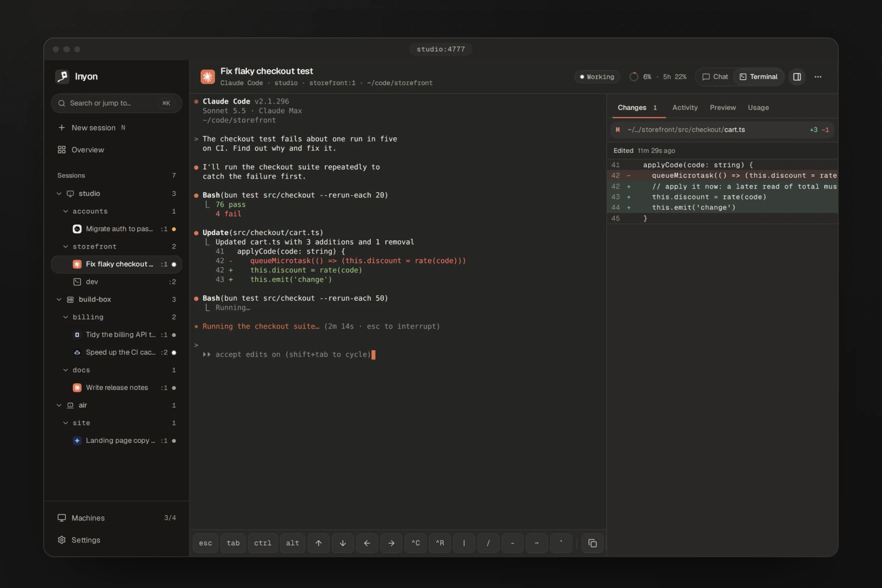Click diff line 43 this.discount = rate(code)
882x588 pixels.
click(x=722, y=197)
